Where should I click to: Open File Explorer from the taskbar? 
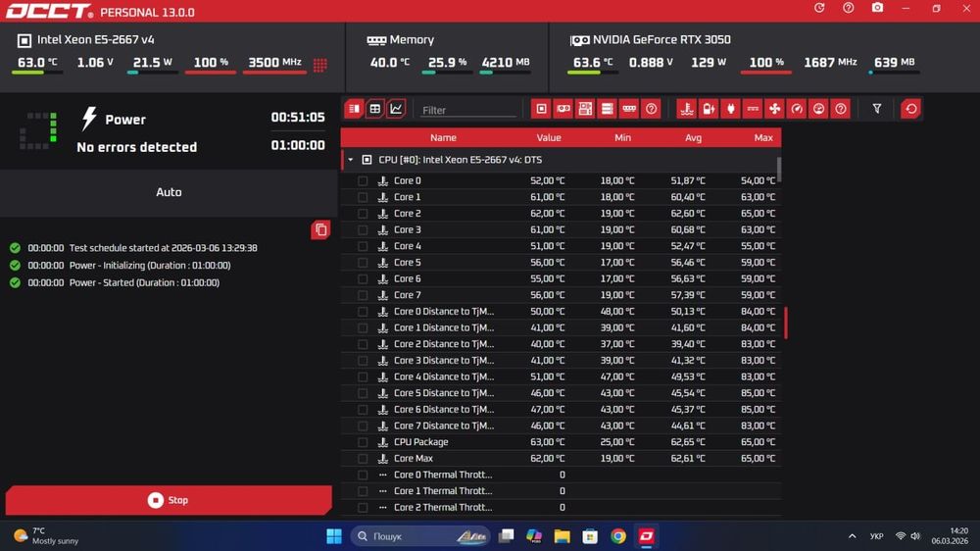click(x=562, y=536)
